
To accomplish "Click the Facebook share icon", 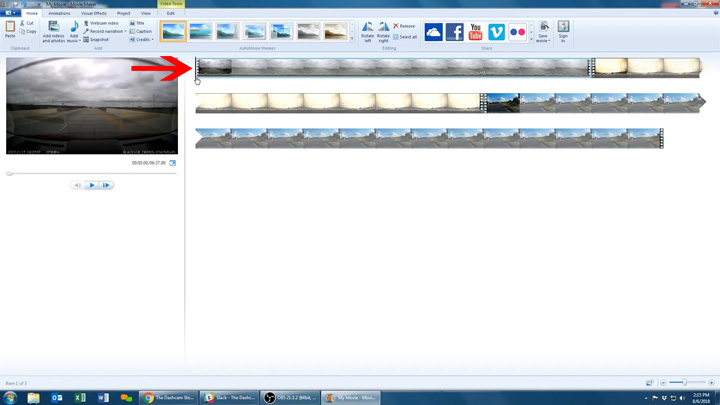I will click(454, 33).
